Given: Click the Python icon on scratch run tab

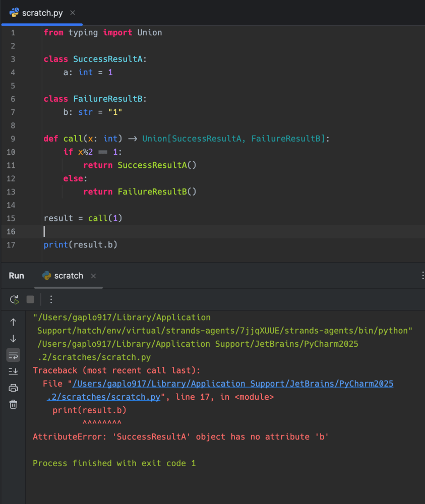Looking at the screenshot, I should tap(47, 276).
